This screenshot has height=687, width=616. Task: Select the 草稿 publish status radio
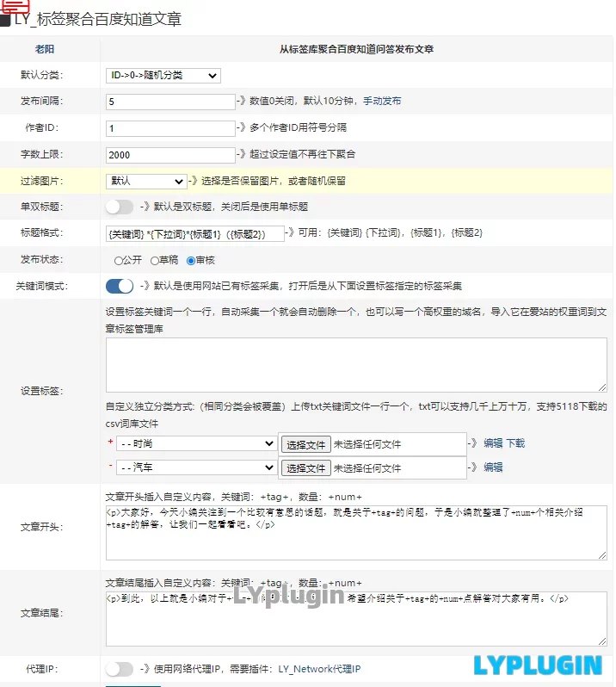point(155,261)
